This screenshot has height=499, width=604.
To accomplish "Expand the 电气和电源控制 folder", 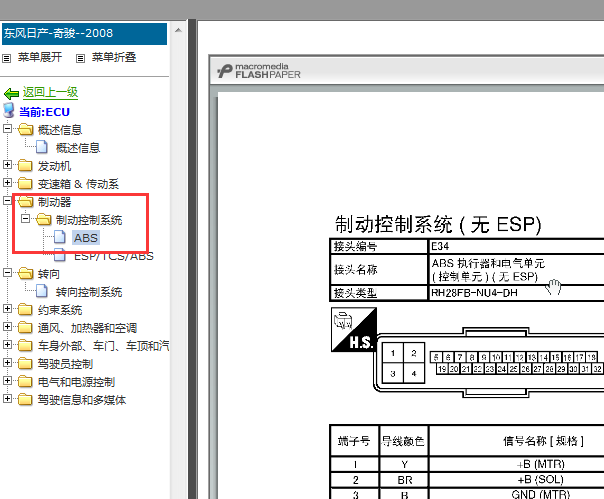I will click(7, 380).
